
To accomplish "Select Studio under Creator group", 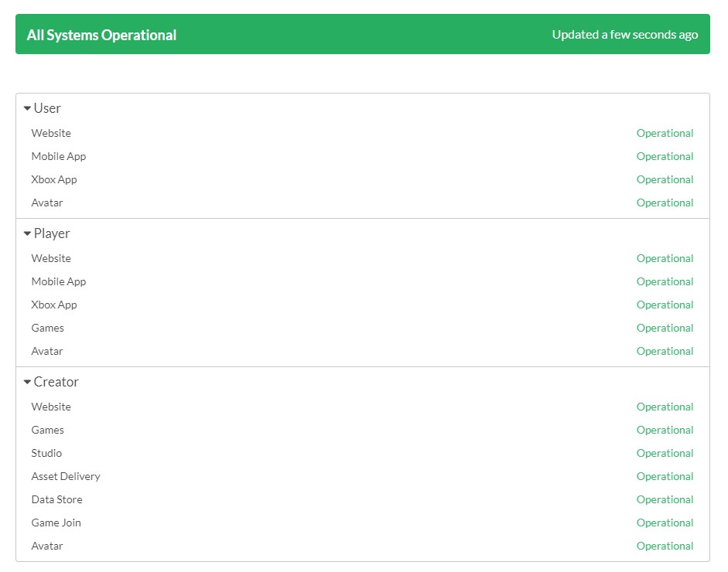I will [x=46, y=453].
